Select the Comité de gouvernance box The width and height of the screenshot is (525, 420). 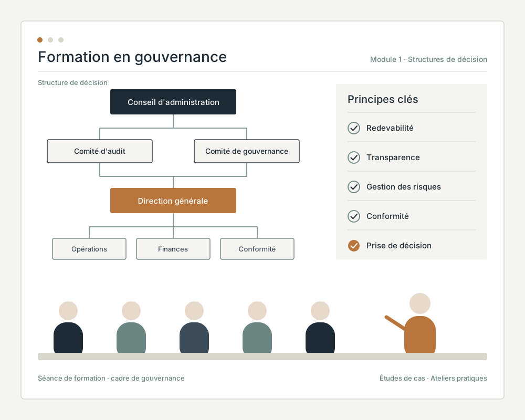tap(247, 151)
